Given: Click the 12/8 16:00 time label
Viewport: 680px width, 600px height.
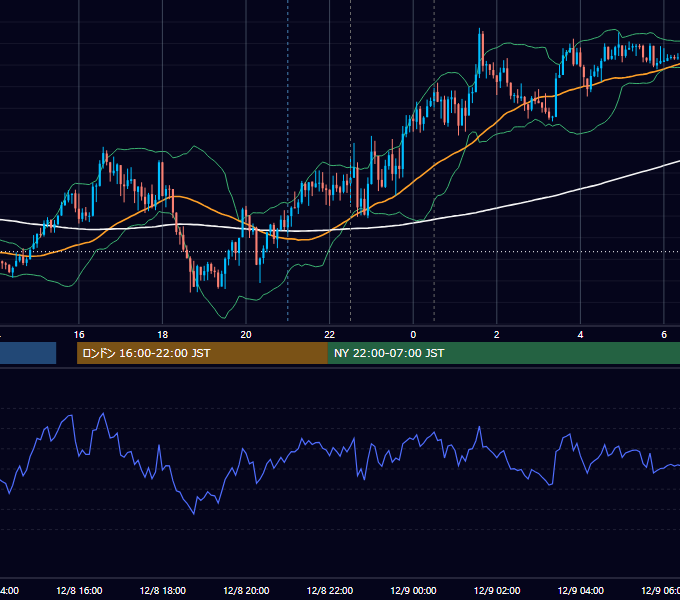Looking at the screenshot, I should 79,590.
